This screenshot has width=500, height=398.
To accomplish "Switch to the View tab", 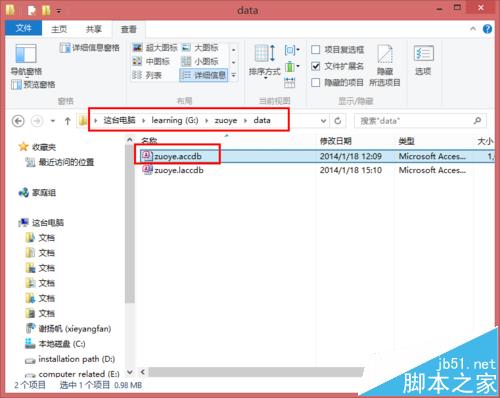I will coord(129,29).
